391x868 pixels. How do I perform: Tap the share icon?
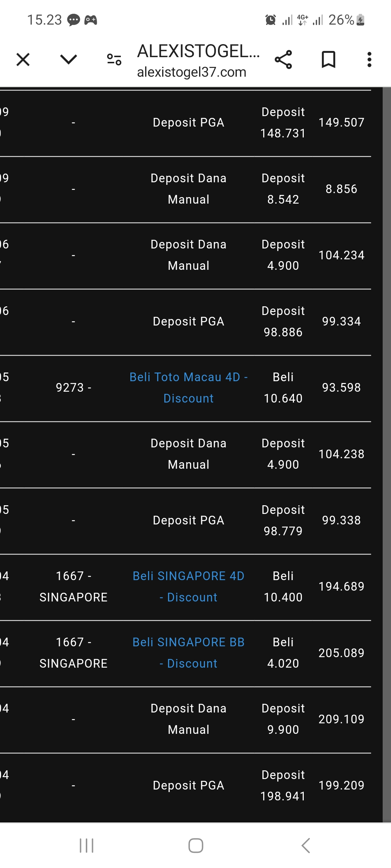(x=283, y=60)
